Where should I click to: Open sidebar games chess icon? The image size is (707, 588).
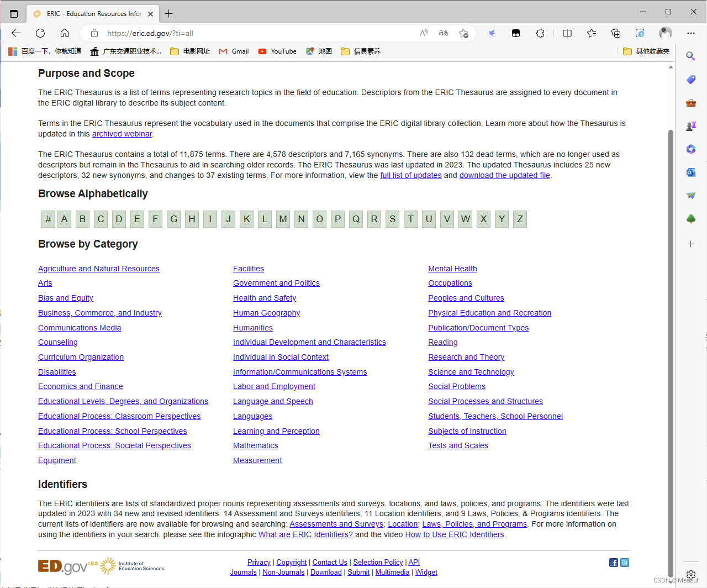690,126
